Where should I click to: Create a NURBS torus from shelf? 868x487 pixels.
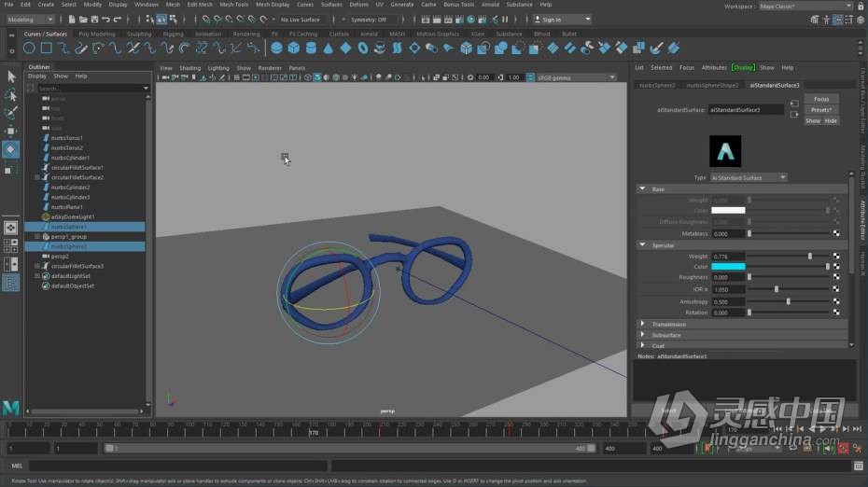point(362,49)
